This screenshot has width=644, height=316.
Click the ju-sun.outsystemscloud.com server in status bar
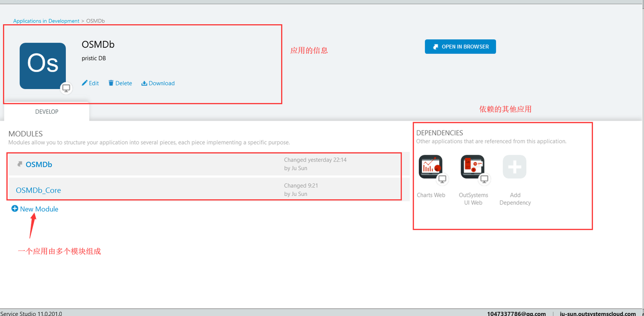(598, 313)
